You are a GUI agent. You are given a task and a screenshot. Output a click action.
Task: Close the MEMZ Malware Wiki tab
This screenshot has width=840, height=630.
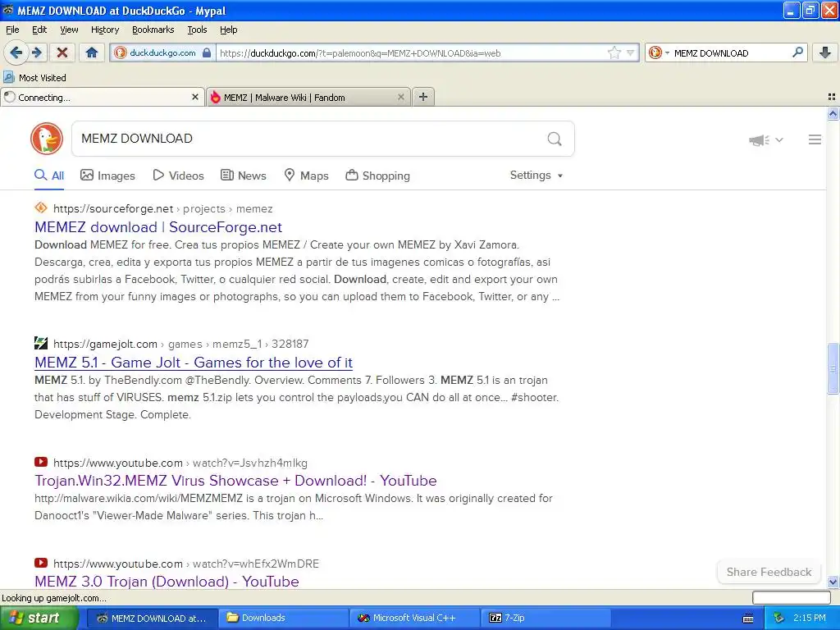pyautogui.click(x=400, y=97)
